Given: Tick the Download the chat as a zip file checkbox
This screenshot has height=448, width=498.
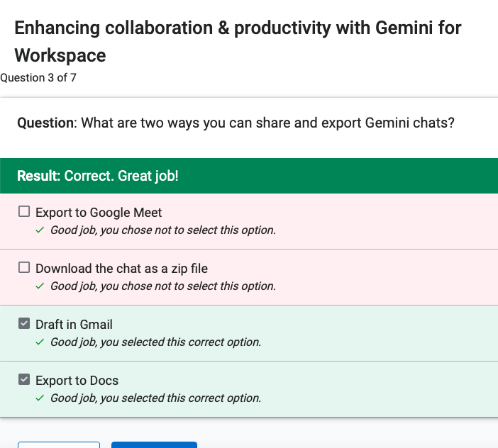Looking at the screenshot, I should pos(24,267).
